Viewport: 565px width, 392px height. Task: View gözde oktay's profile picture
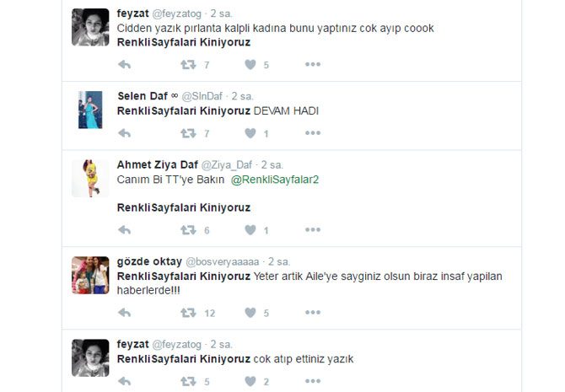(x=90, y=276)
